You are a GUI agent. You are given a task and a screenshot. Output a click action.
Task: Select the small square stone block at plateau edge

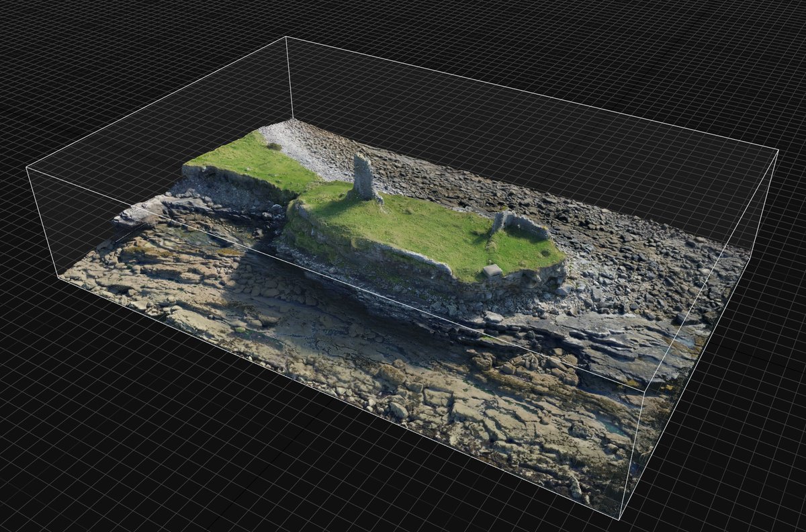[x=492, y=271]
